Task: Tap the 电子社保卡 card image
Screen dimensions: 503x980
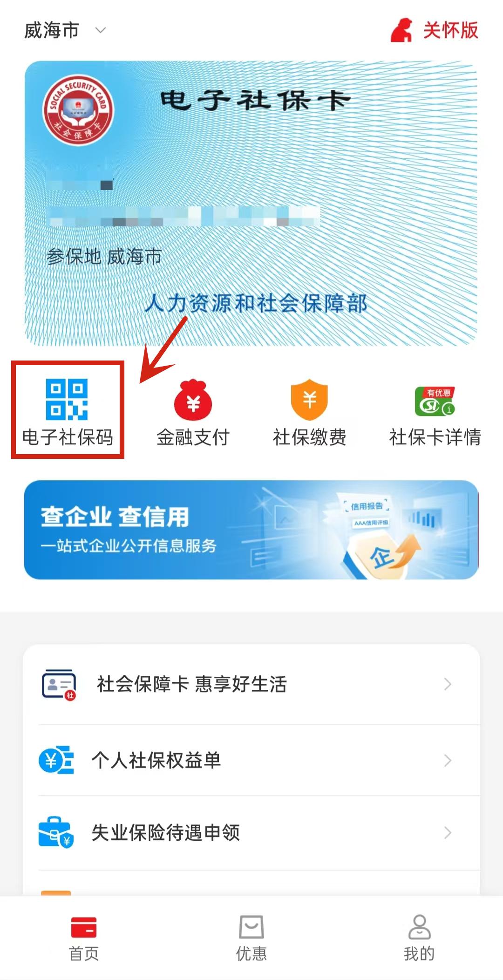Action: (251, 204)
